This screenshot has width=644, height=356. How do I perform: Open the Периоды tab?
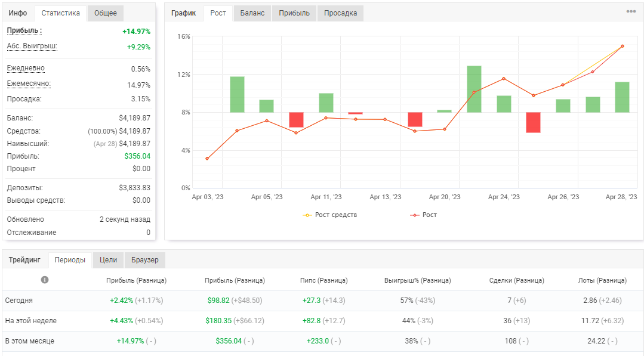coord(70,260)
